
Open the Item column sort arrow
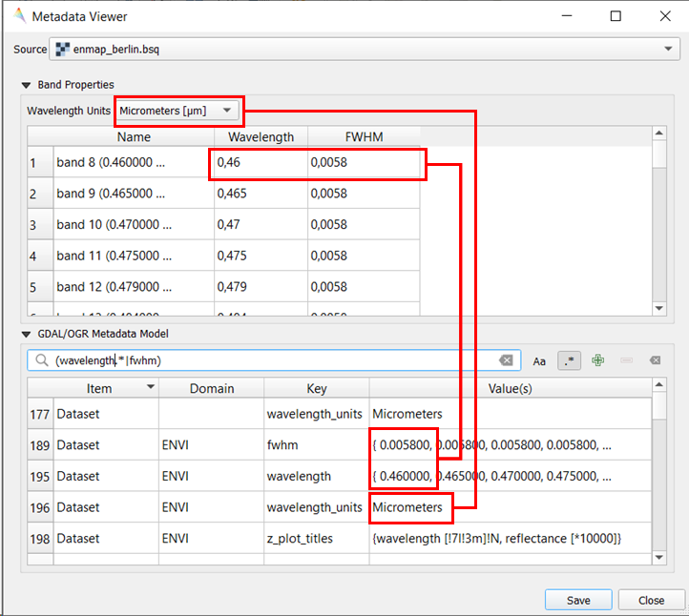click(x=151, y=387)
